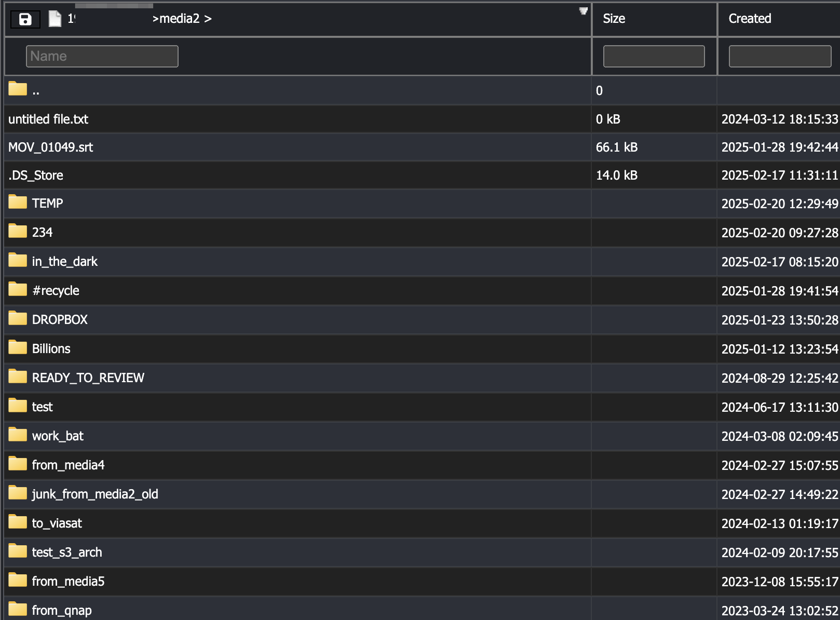Image resolution: width=840 pixels, height=620 pixels.
Task: Open the test_s3_arch folder icon
Action: (x=18, y=550)
